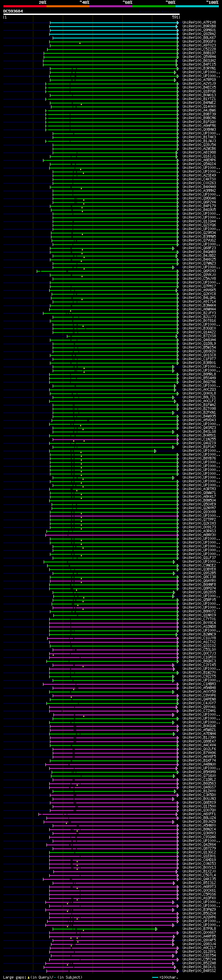Select the UniRef100_B9BT39 label

pos(199,114)
